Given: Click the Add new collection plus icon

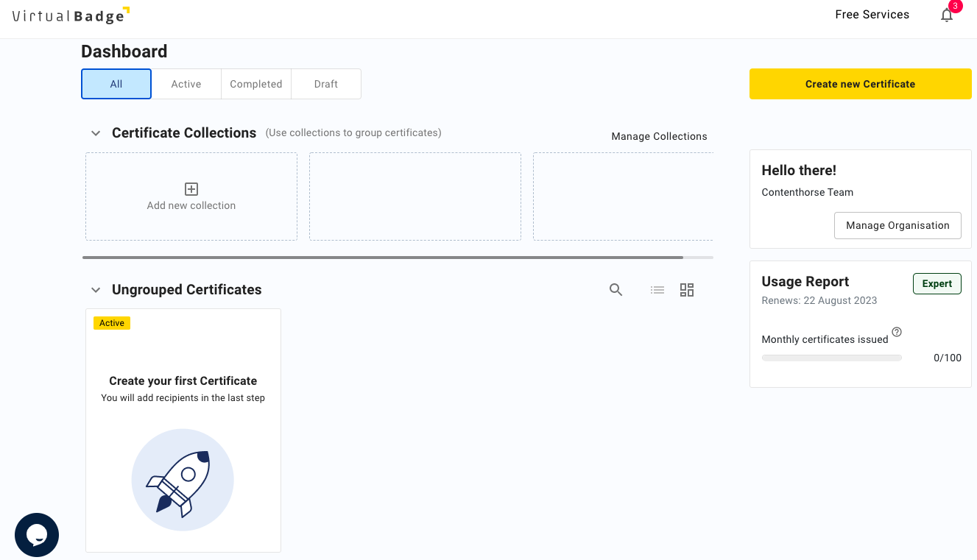Looking at the screenshot, I should 191,189.
